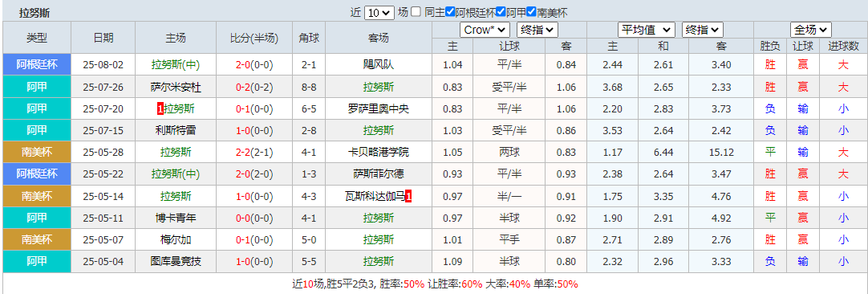Click the team name 罗萨里奥中央
The image size is (868, 294).
379,108
